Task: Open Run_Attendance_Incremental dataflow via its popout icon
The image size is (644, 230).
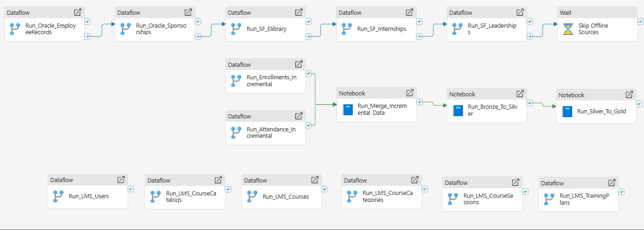Action: pos(298,116)
